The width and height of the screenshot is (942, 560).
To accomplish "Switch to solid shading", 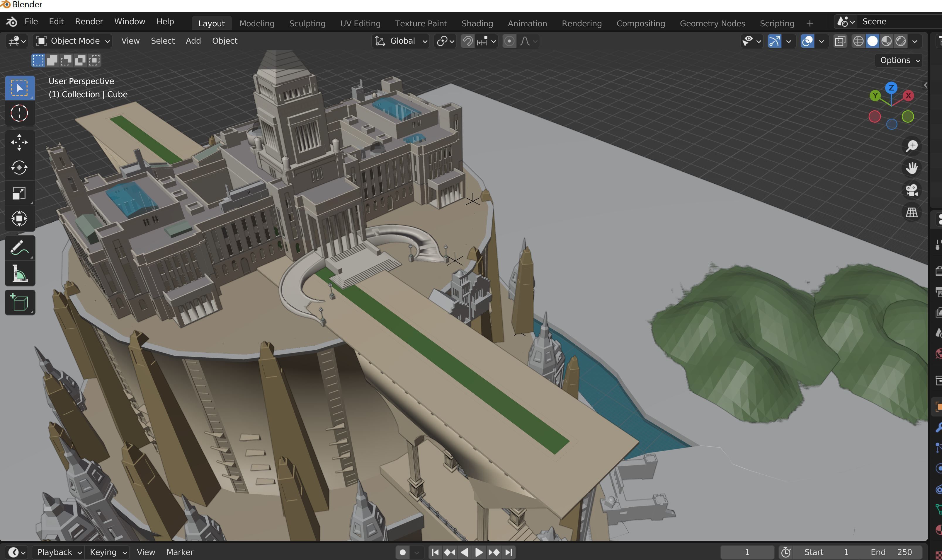I will click(873, 41).
